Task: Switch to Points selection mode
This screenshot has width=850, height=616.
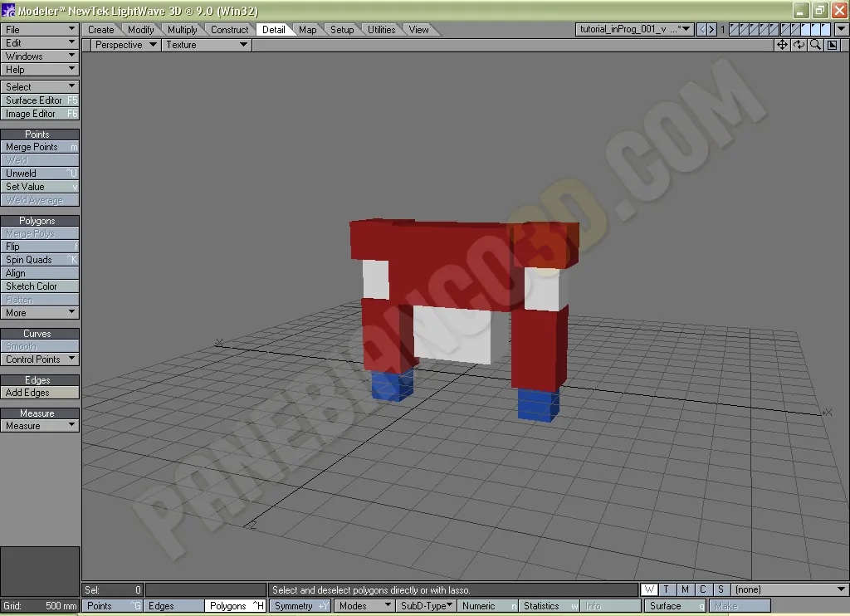Action: click(x=112, y=606)
